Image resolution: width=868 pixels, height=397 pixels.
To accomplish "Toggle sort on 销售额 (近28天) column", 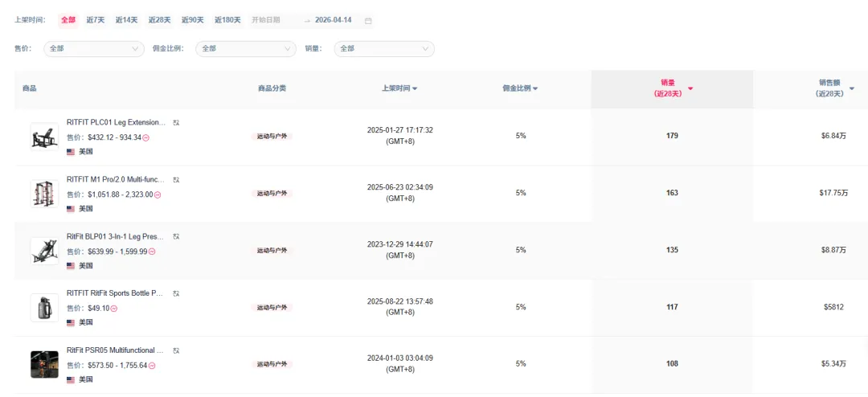I will point(852,88).
